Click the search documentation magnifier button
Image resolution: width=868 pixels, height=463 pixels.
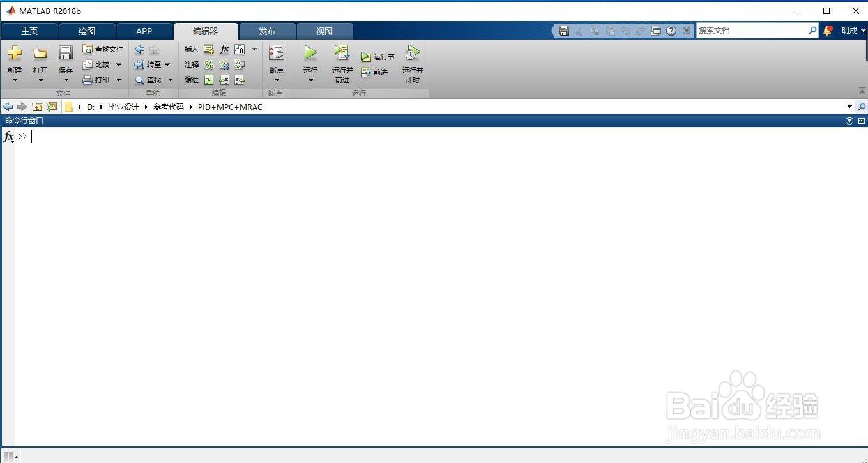point(812,30)
